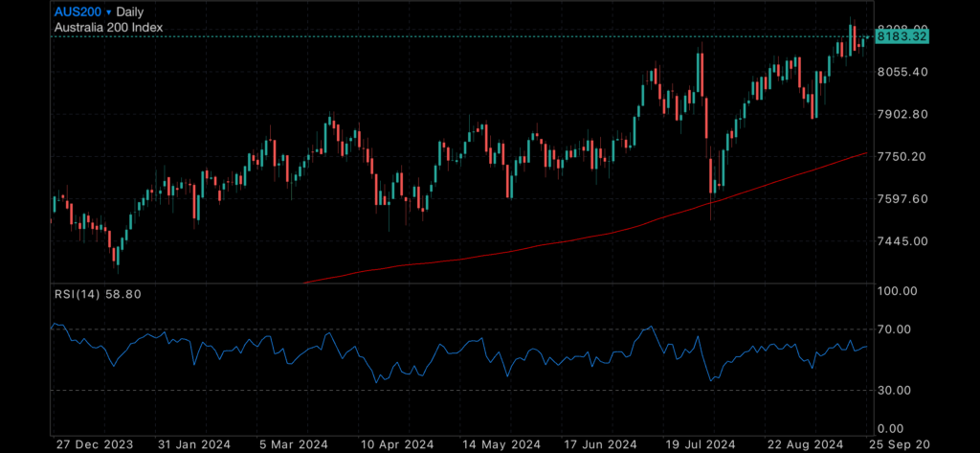Screen dimensions: 980x453
Task: Select the RSI value 58.80
Action: tap(122, 293)
